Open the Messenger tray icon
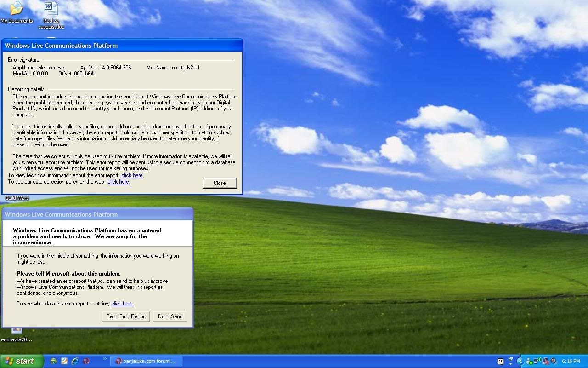The width and height of the screenshot is (588, 368). tap(529, 362)
